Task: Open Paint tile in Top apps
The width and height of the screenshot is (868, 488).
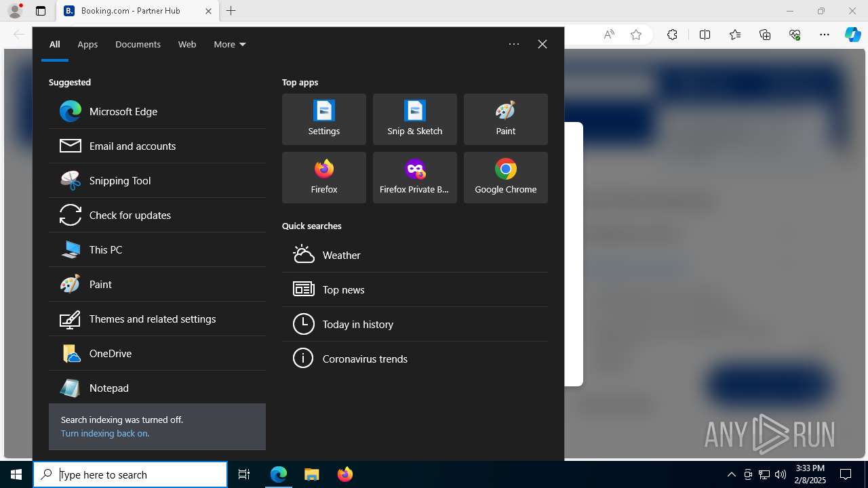Action: pyautogui.click(x=506, y=119)
